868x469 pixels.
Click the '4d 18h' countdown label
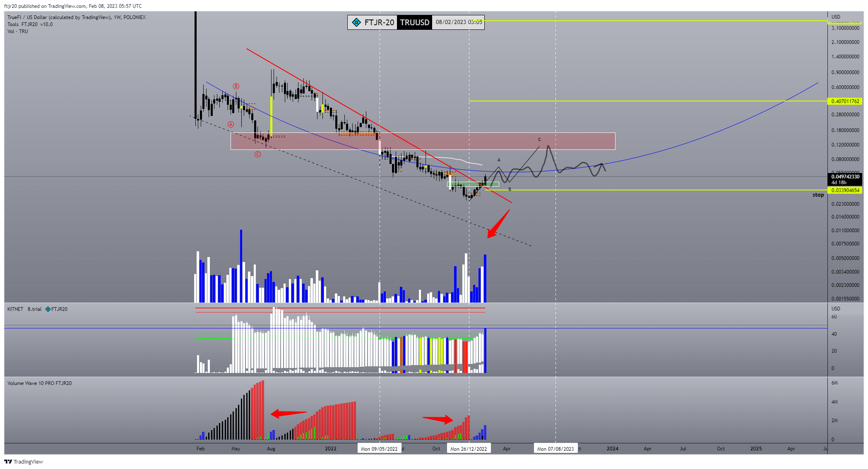(x=839, y=183)
